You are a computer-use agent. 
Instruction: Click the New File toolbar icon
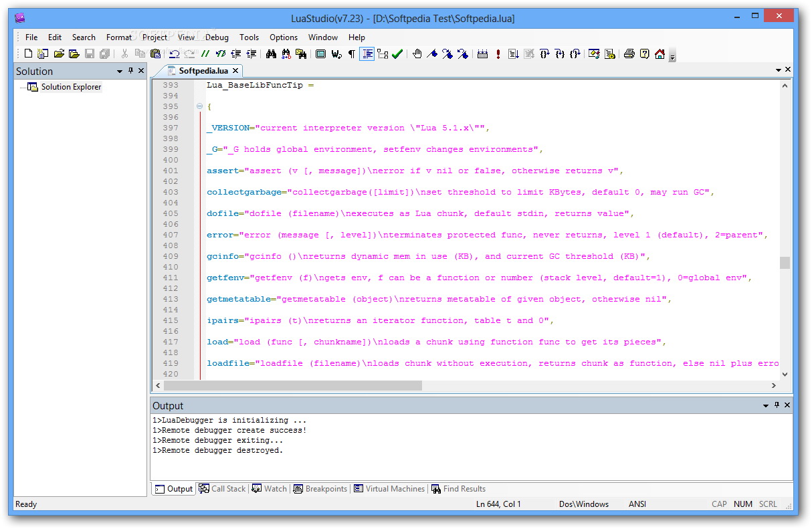point(28,54)
